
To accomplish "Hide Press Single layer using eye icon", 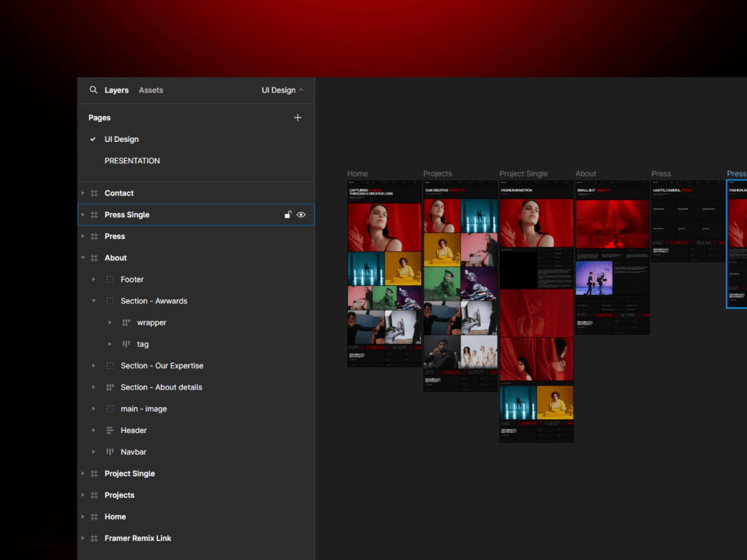I will (301, 215).
